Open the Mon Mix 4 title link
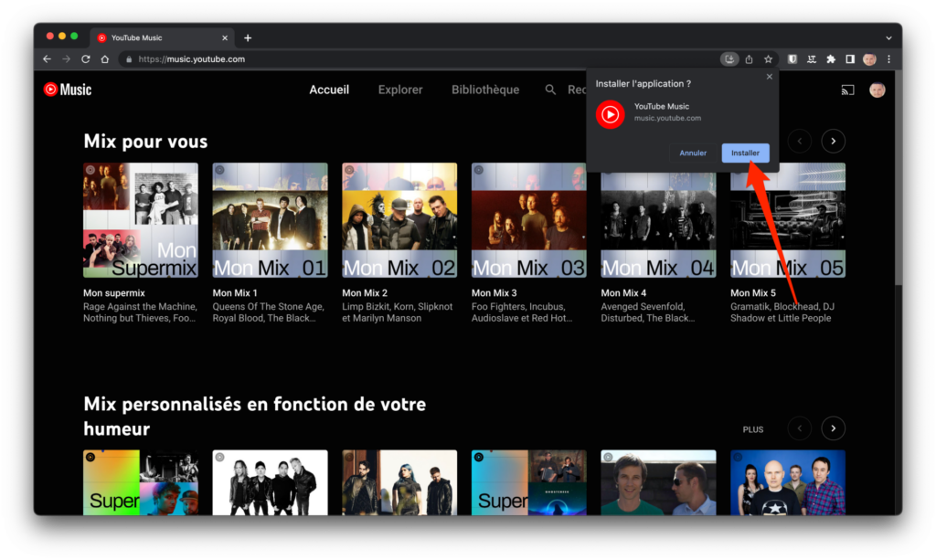The image size is (936, 560). (x=623, y=293)
